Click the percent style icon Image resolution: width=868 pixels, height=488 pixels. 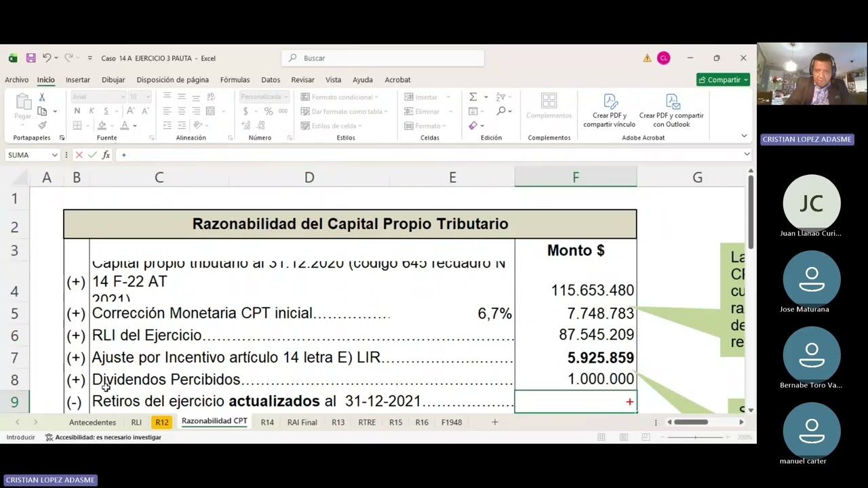[x=269, y=111]
